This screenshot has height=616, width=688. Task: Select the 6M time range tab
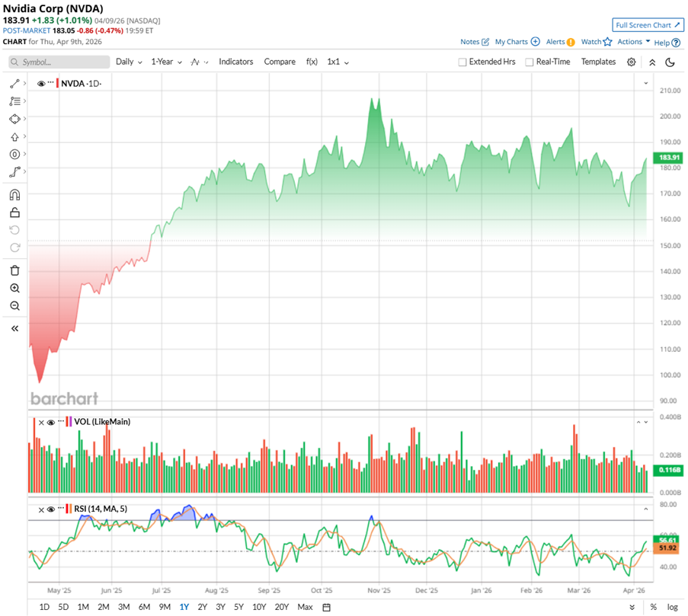point(144,607)
